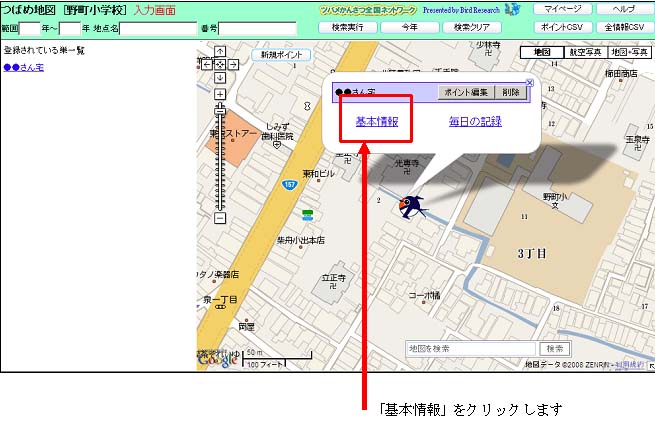Screen dimensions: 655x421
Task: Click the end year range input field
Action: pyautogui.click(x=70, y=29)
